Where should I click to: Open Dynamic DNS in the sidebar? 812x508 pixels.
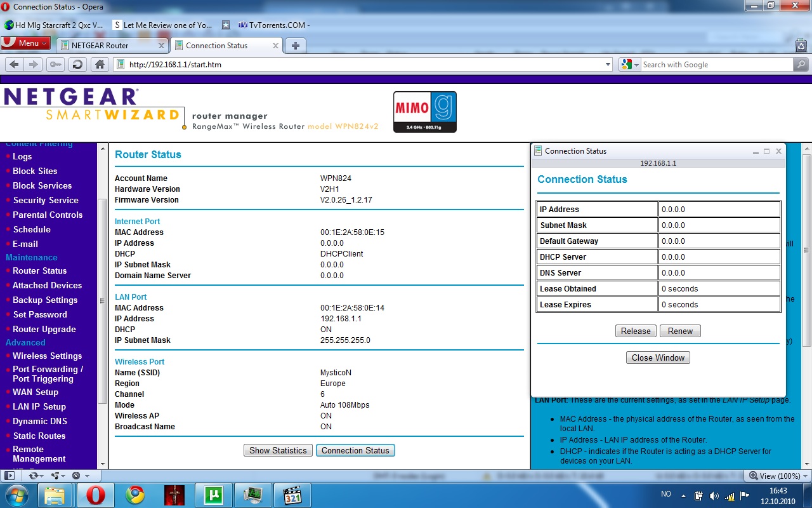40,421
